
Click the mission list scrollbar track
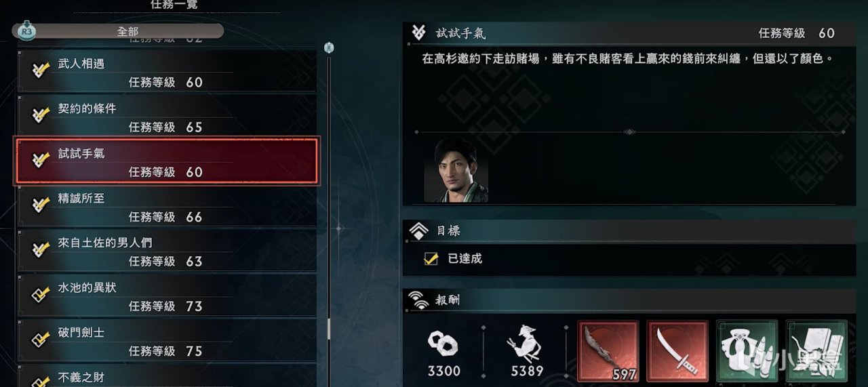point(329,217)
